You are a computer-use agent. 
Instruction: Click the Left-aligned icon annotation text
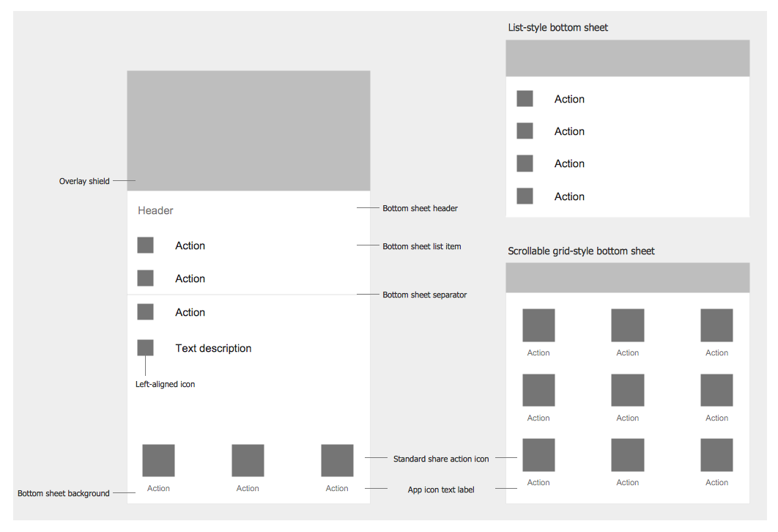(x=166, y=384)
